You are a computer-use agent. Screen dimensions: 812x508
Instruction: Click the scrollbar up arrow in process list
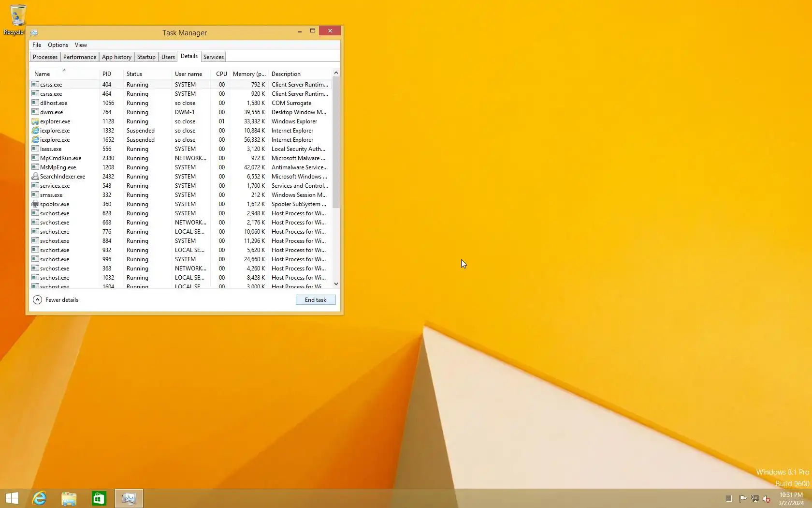[x=336, y=73]
